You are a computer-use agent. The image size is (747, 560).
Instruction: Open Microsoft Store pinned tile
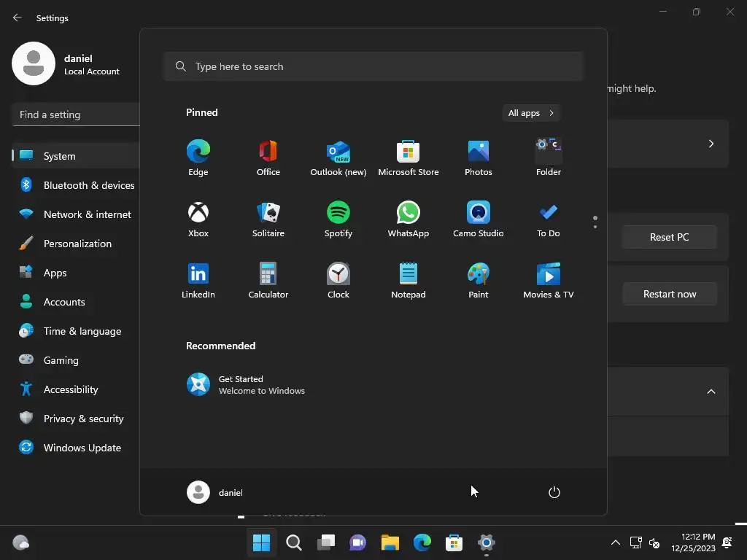point(409,158)
